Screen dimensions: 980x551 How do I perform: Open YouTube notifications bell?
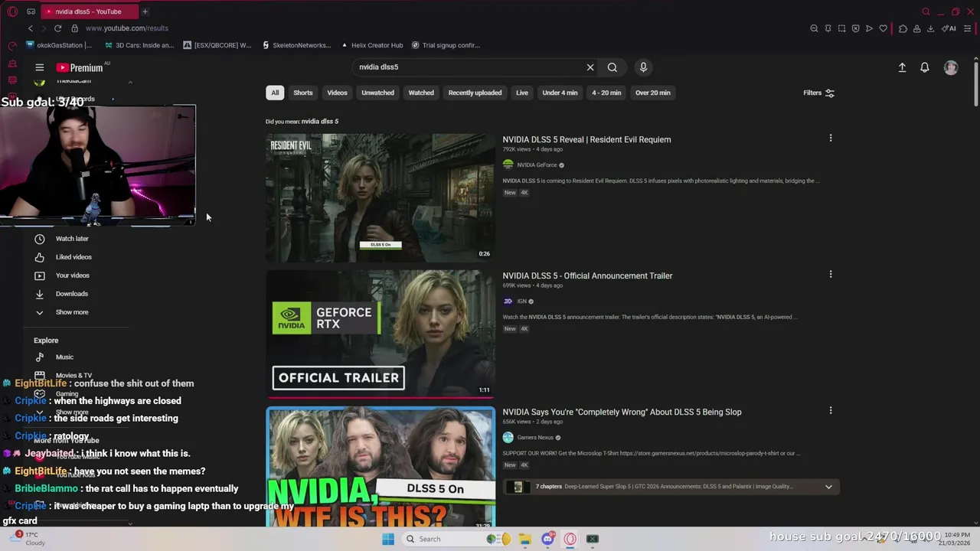tap(925, 67)
